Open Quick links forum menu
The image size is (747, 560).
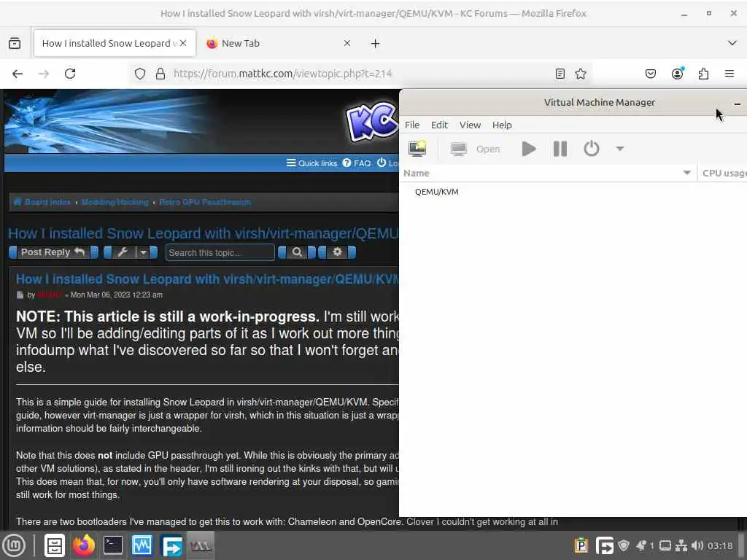(x=311, y=163)
